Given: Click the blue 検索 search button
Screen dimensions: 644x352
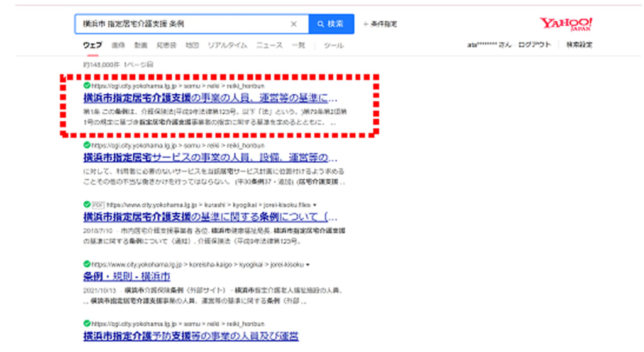Looking at the screenshot, I should point(331,24).
